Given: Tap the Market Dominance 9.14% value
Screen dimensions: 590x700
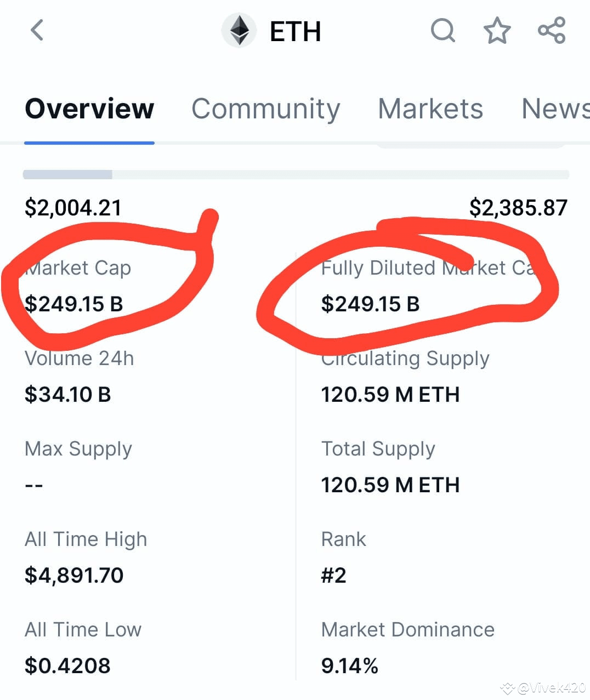Looking at the screenshot, I should tap(350, 666).
